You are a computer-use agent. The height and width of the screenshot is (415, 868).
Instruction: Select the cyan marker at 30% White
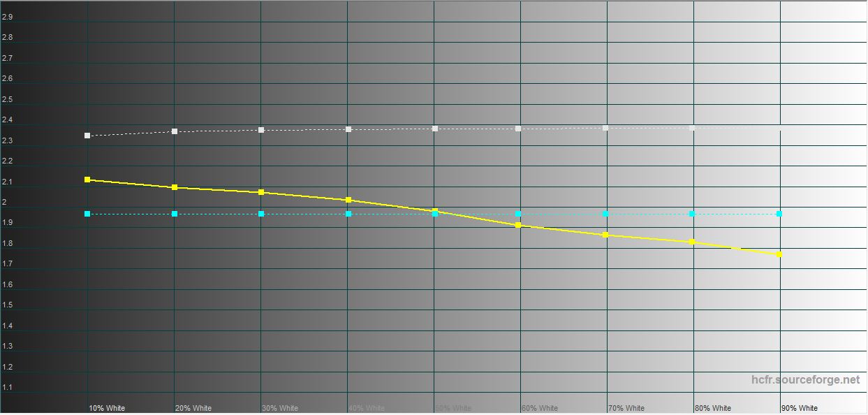tap(261, 214)
